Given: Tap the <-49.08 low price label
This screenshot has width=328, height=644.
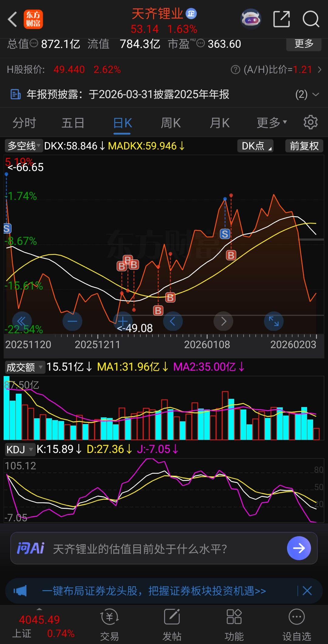Looking at the screenshot, I should tap(135, 328).
